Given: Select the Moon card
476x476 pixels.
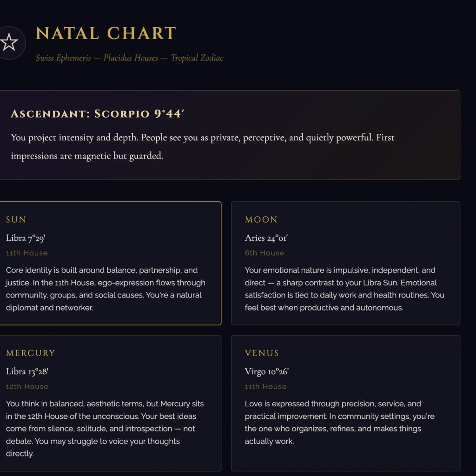Looking at the screenshot, I should (x=345, y=263).
